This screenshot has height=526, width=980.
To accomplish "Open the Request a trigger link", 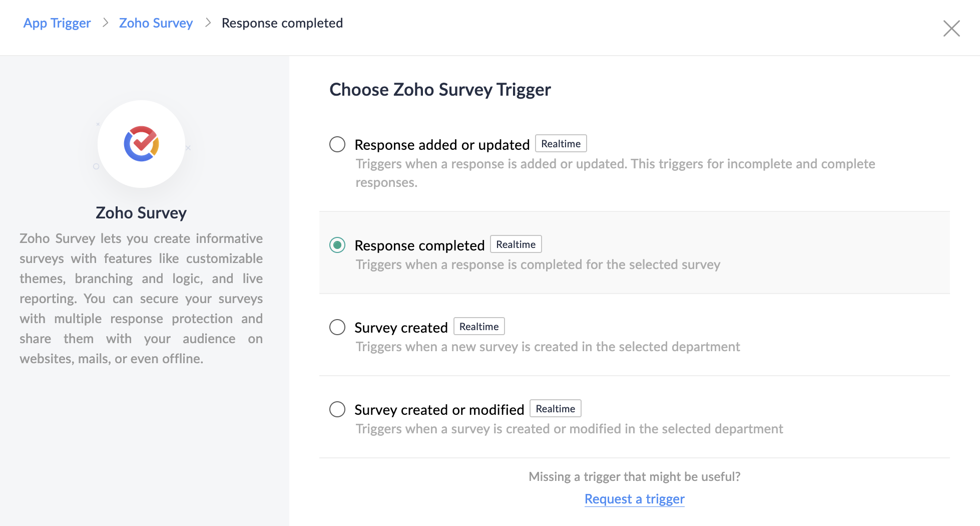I will (x=634, y=499).
